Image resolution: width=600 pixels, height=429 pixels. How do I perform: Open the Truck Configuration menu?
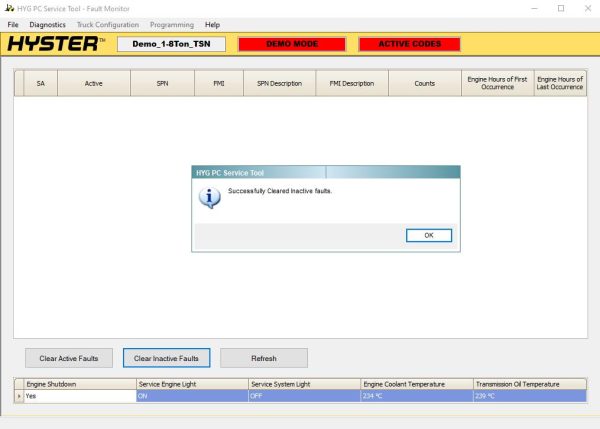[x=108, y=24]
